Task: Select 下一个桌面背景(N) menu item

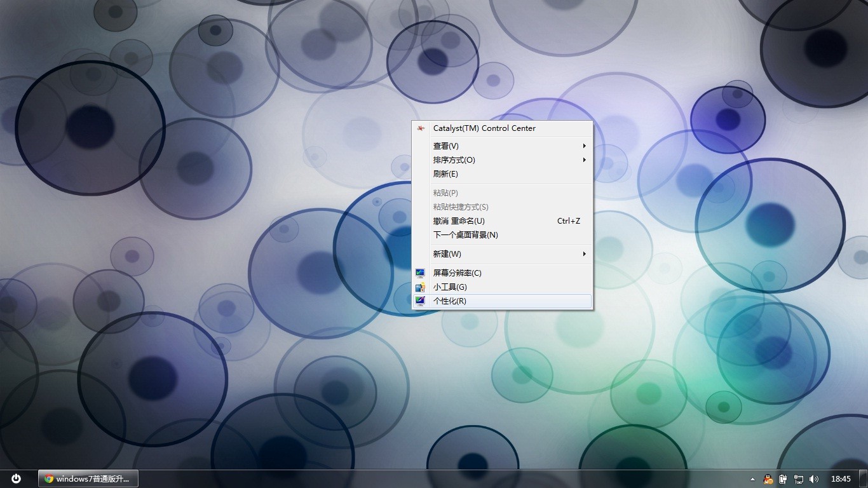Action: tap(465, 235)
